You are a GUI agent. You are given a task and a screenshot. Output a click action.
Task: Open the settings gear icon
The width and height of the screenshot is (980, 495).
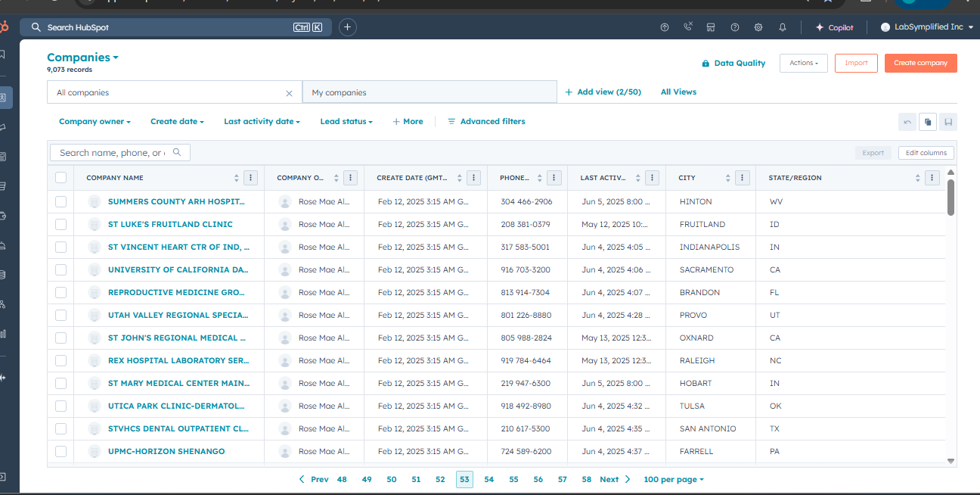coord(758,27)
